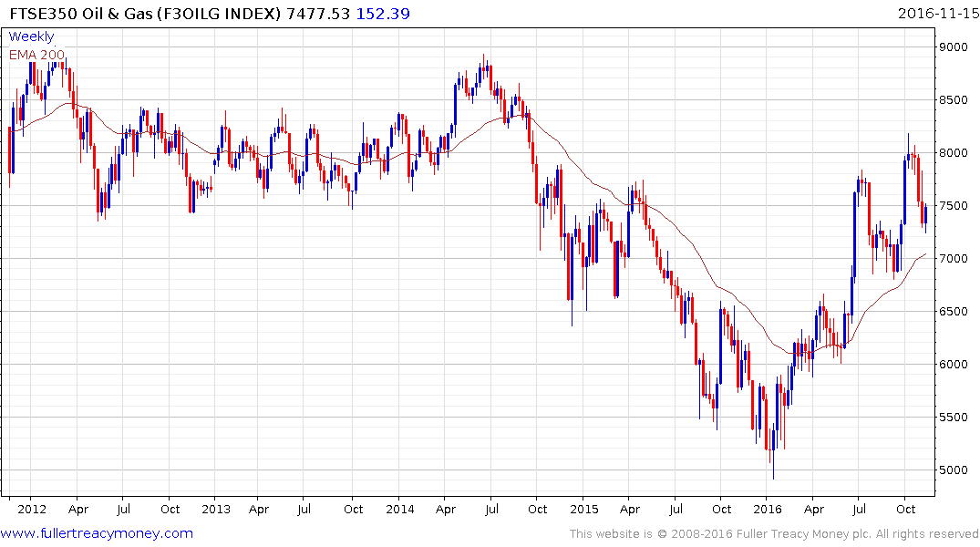Click the copyright notice text

pos(774,534)
